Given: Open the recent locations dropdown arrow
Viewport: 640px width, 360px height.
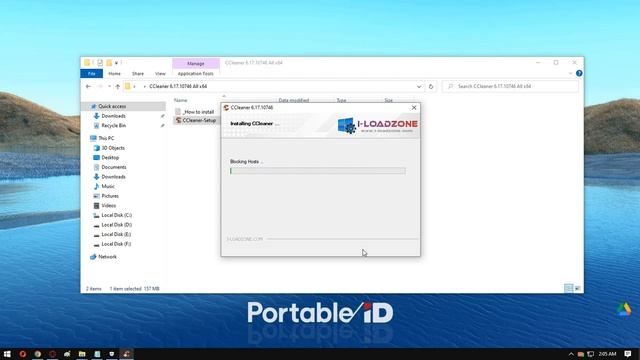Looking at the screenshot, I should (x=109, y=87).
